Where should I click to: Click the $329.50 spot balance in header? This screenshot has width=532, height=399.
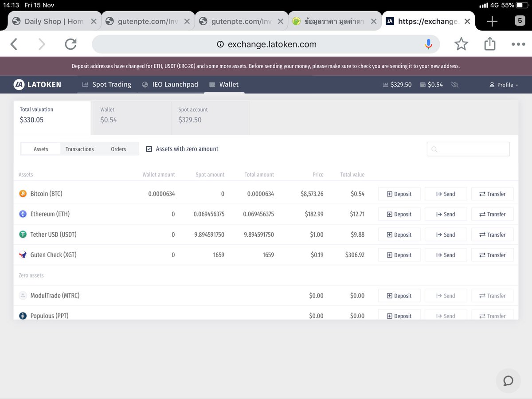click(397, 84)
